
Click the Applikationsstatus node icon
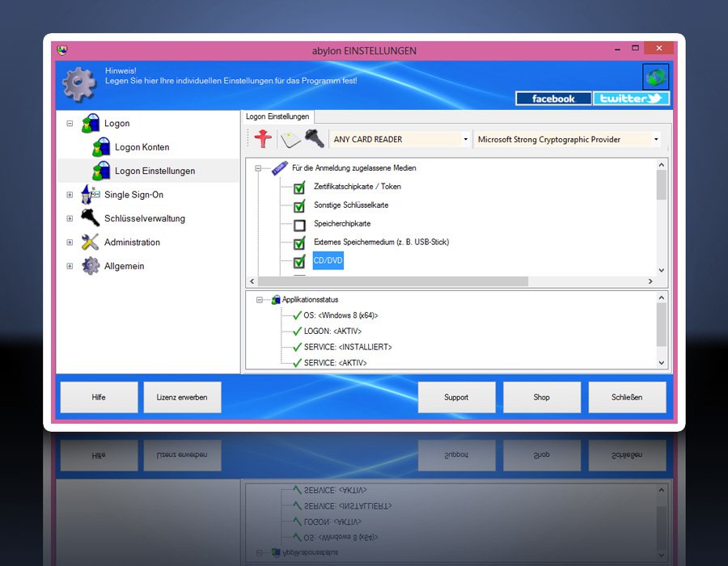[x=276, y=300]
